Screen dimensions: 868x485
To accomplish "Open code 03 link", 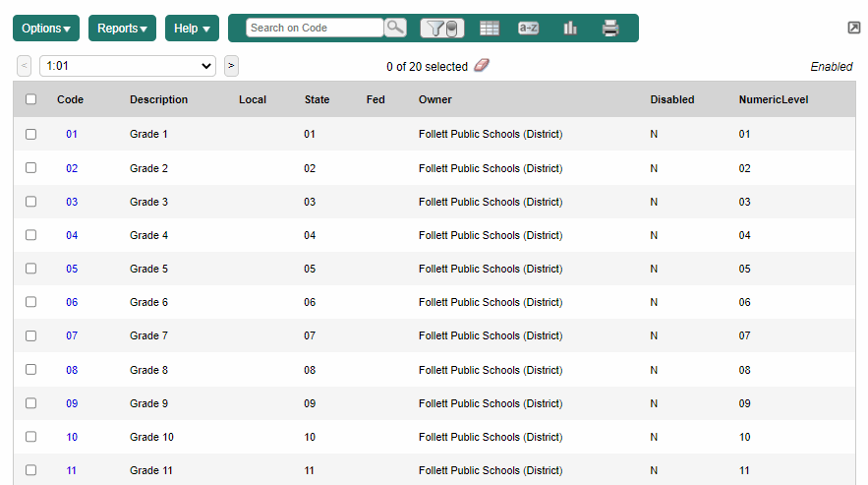I will (x=72, y=202).
